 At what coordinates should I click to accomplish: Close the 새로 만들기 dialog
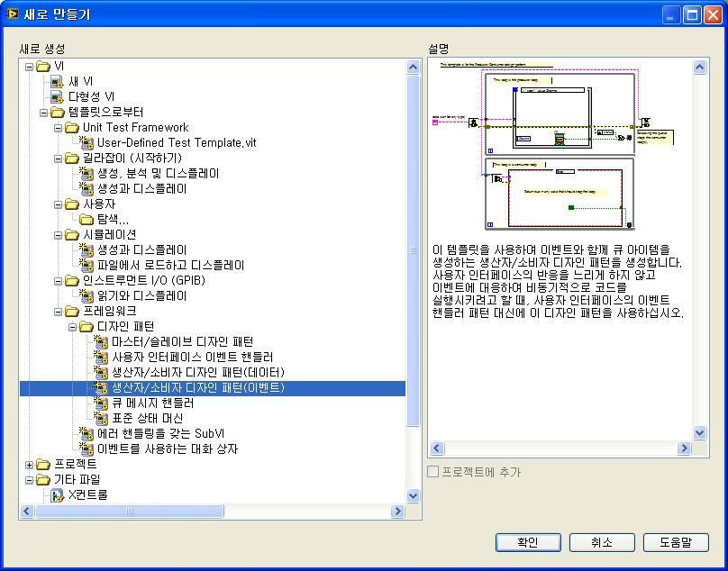(x=713, y=14)
